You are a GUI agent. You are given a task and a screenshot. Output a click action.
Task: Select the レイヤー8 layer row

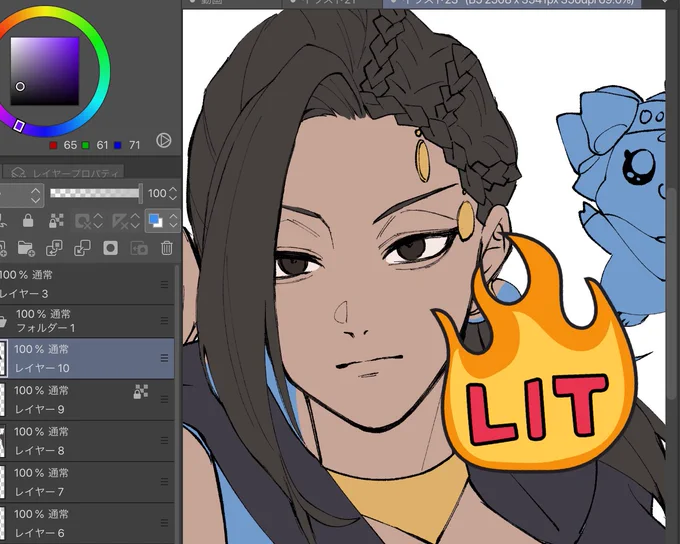[x=87, y=441]
